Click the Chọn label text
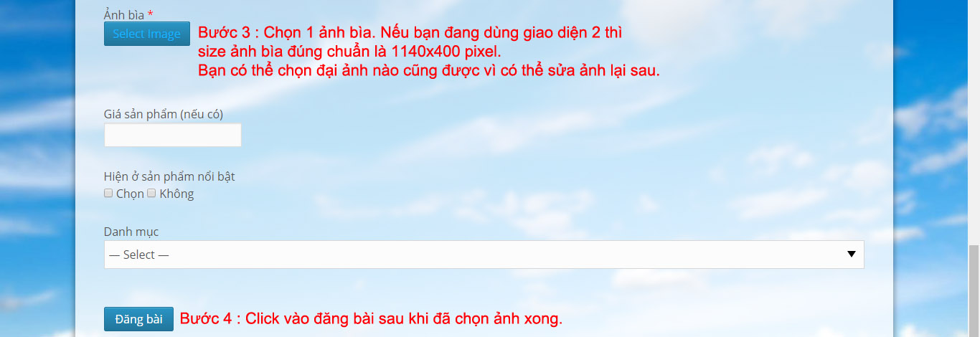980x337 pixels. (x=130, y=194)
